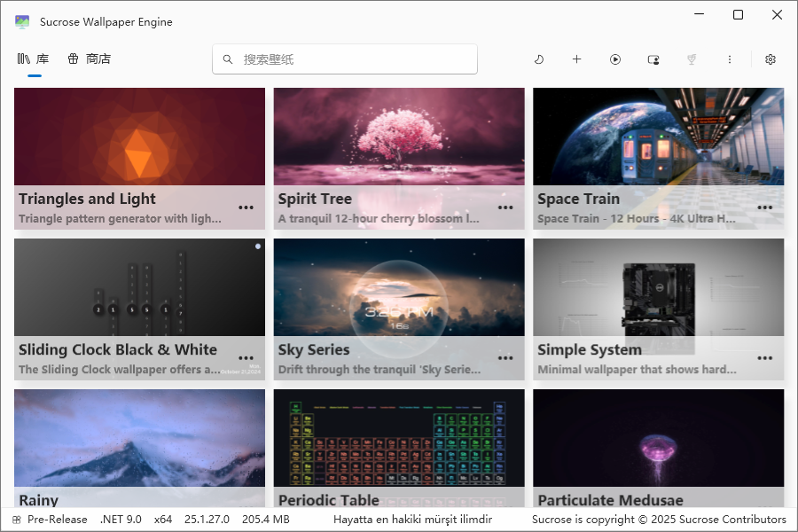Click quote "Hayatta en hakiki mürşit ilimdir"

coord(412,520)
